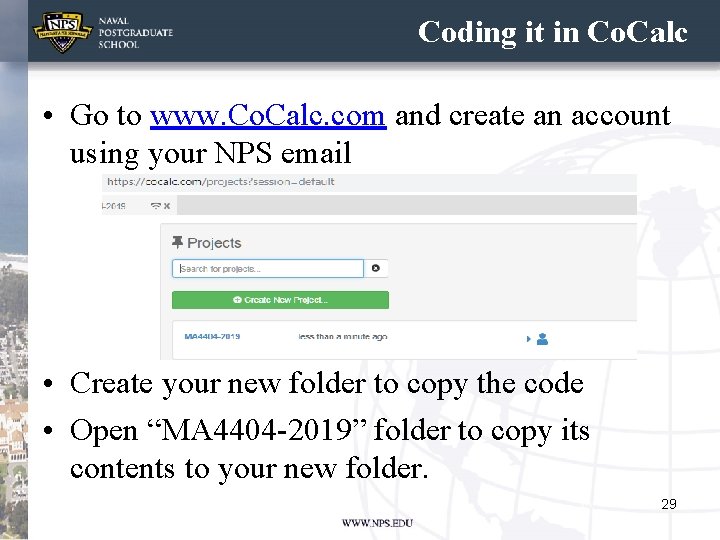The height and width of the screenshot is (540, 720).
Task: Open the www.CoCalc.com hyperlink
Action: coord(268,115)
